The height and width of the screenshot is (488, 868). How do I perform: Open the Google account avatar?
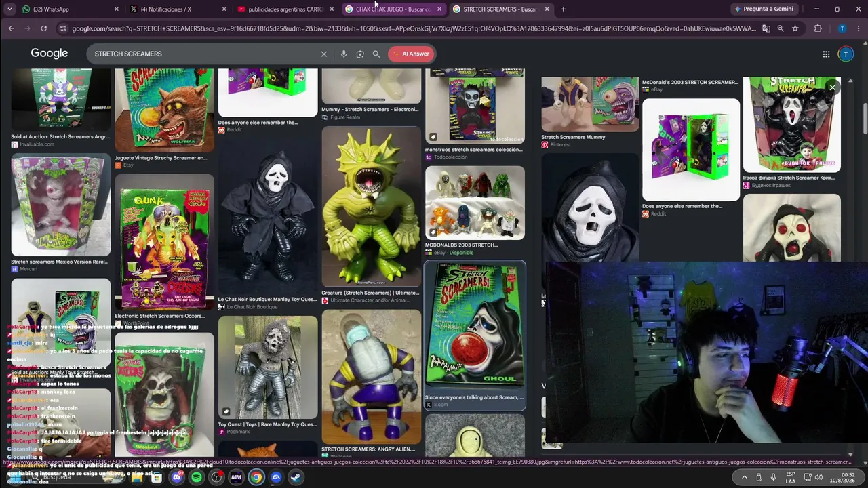pyautogui.click(x=846, y=54)
